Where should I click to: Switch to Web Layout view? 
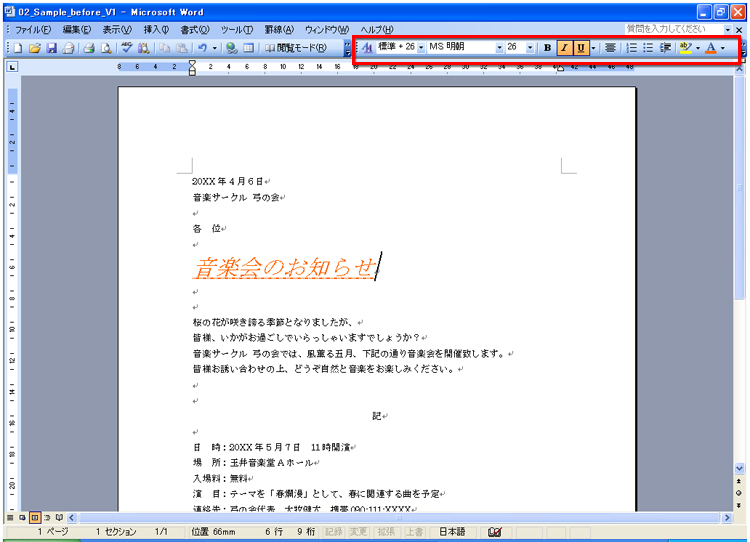tap(22, 518)
